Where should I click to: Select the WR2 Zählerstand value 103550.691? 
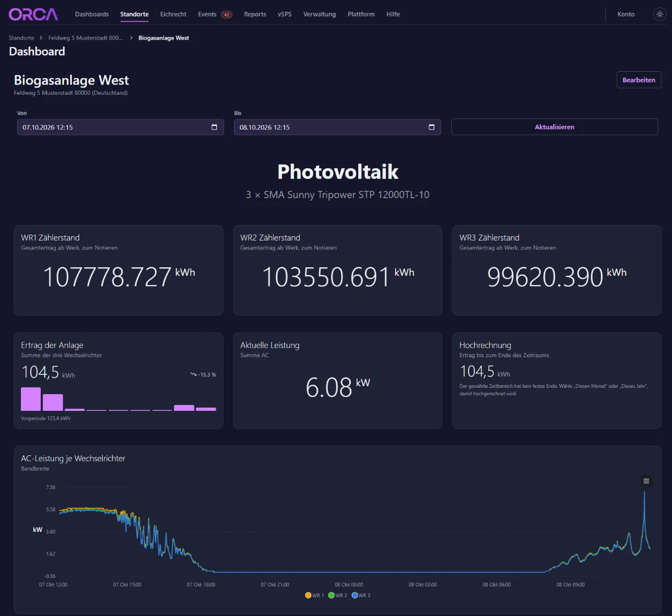tap(326, 277)
